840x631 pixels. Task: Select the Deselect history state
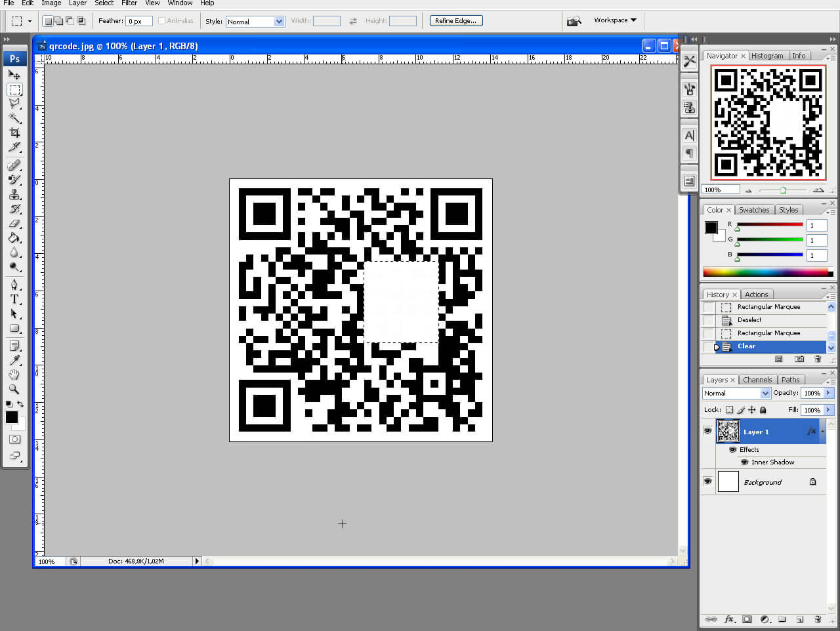pos(765,320)
